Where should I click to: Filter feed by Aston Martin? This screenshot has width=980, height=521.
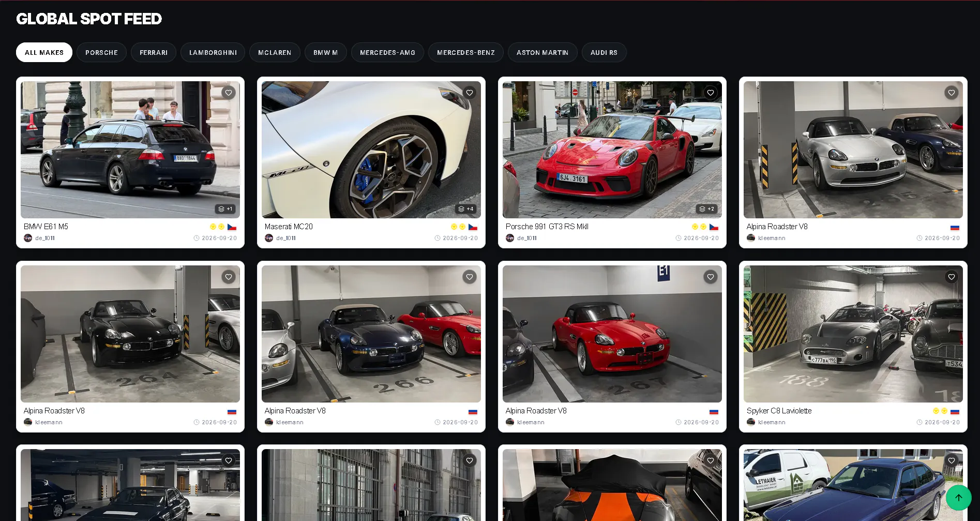pyautogui.click(x=542, y=52)
